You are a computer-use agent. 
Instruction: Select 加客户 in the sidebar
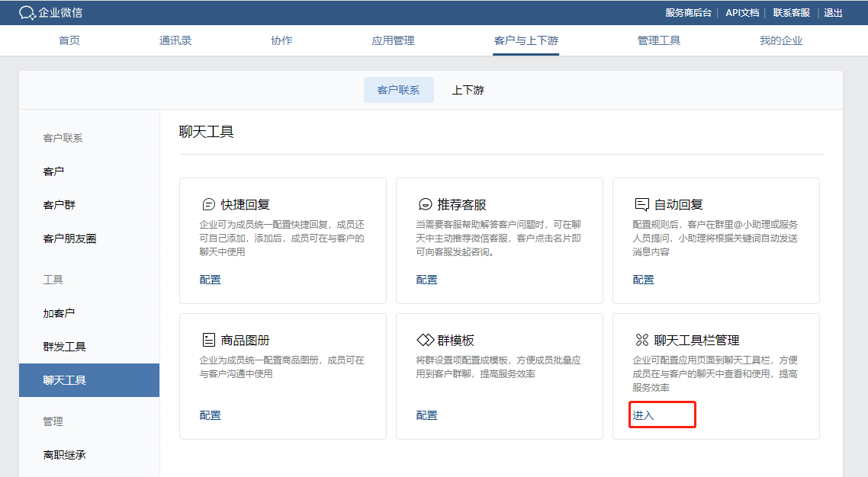tap(59, 313)
